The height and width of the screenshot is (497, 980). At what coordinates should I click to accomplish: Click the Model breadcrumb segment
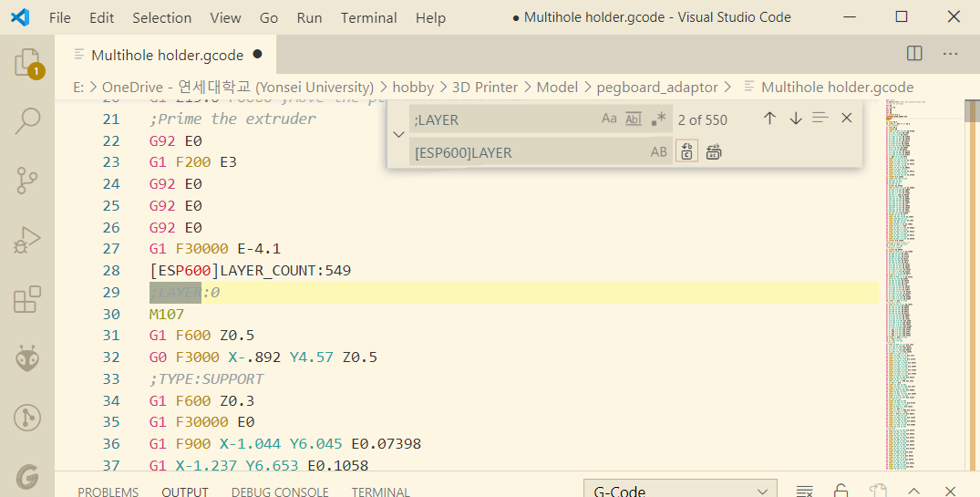coord(558,87)
